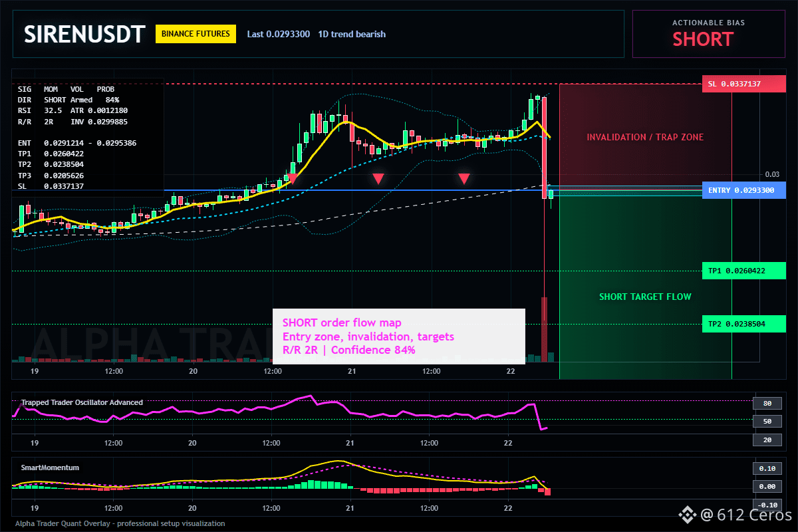Select the Last 0.0293300 price text
The width and height of the screenshot is (798, 532).
[278, 34]
